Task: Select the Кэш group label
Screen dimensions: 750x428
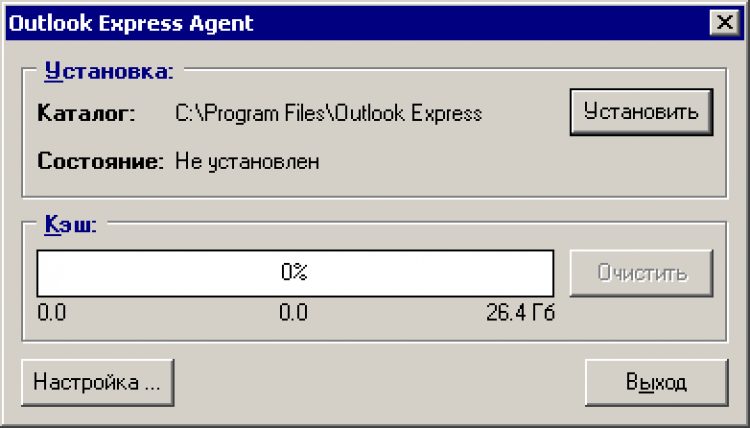Action: point(70,225)
